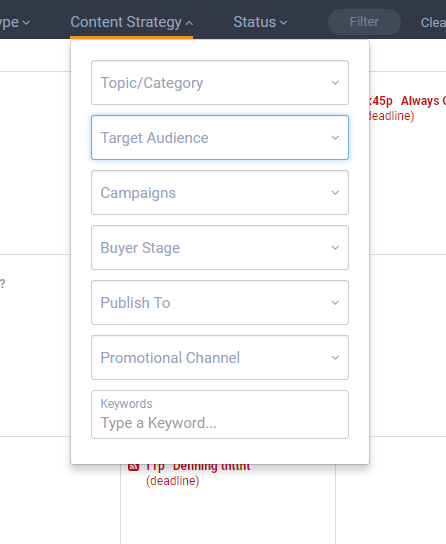Open the Publish To dropdown
Image resolution: width=446 pixels, height=544 pixels.
click(220, 303)
